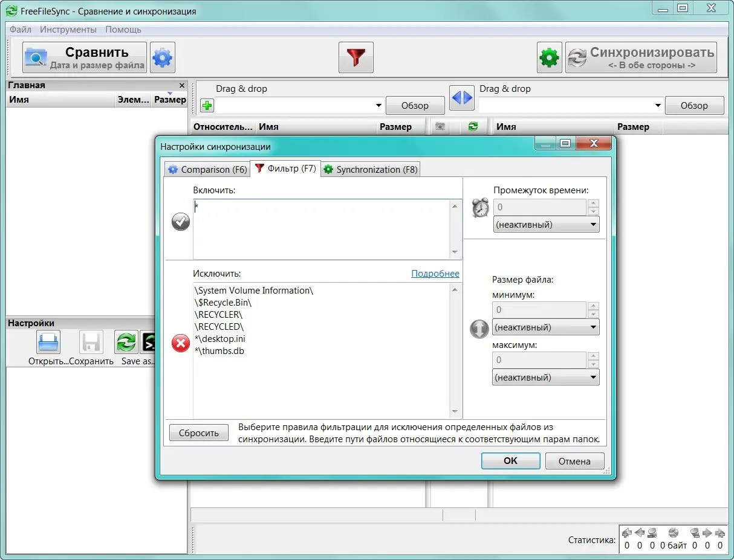Increase the минимум size spinner value
The image size is (734, 560).
tap(593, 306)
